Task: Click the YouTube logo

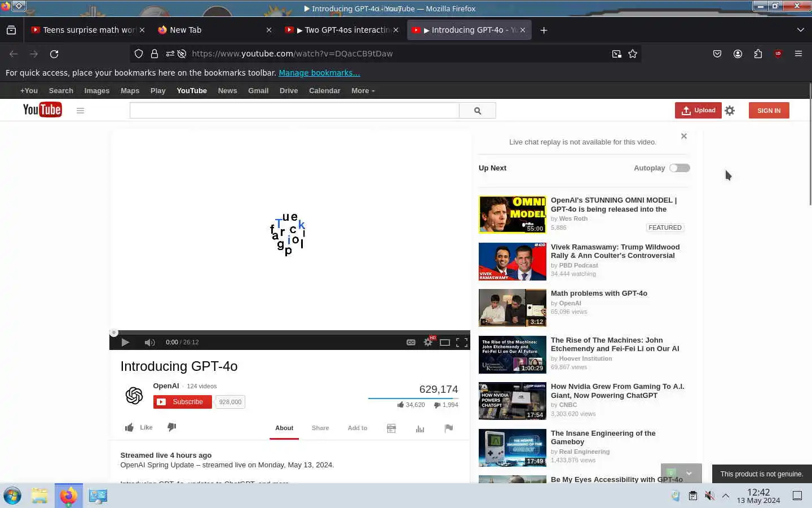Action: point(42,110)
